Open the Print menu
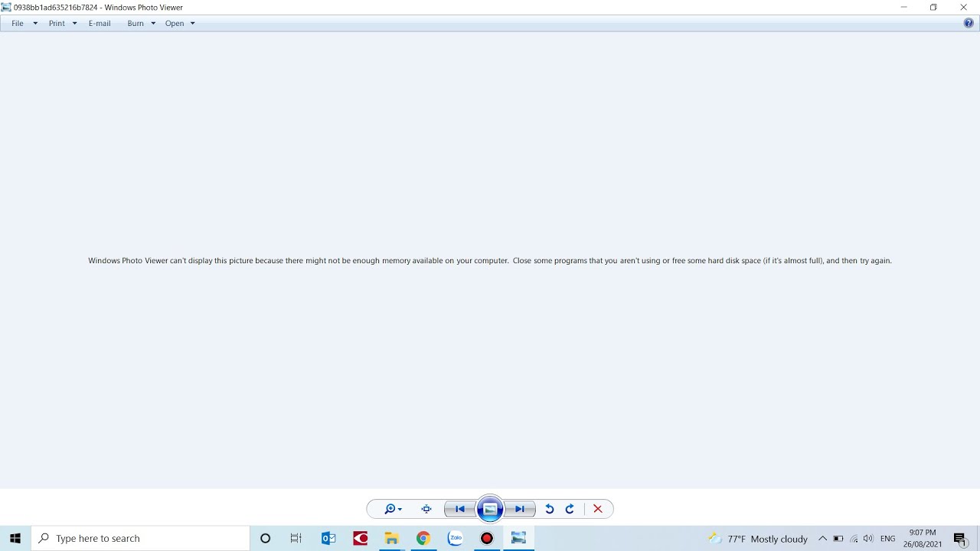 coord(57,23)
